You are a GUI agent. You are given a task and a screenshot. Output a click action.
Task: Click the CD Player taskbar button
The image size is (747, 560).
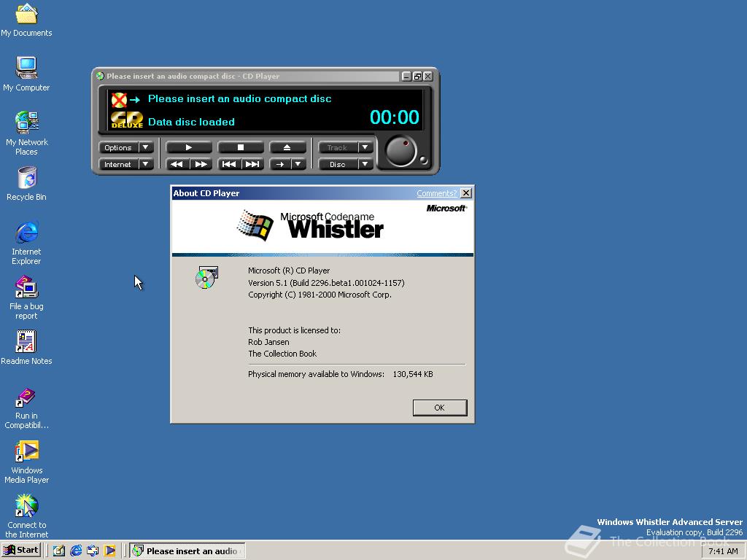(x=187, y=551)
